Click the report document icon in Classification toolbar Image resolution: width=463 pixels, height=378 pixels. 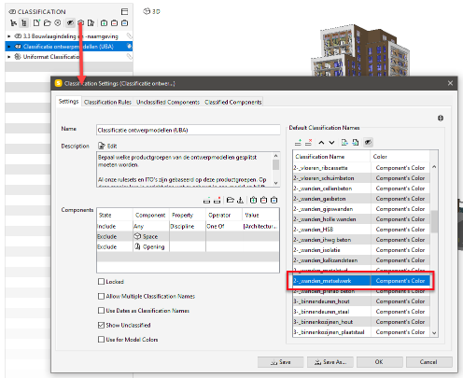[91, 23]
